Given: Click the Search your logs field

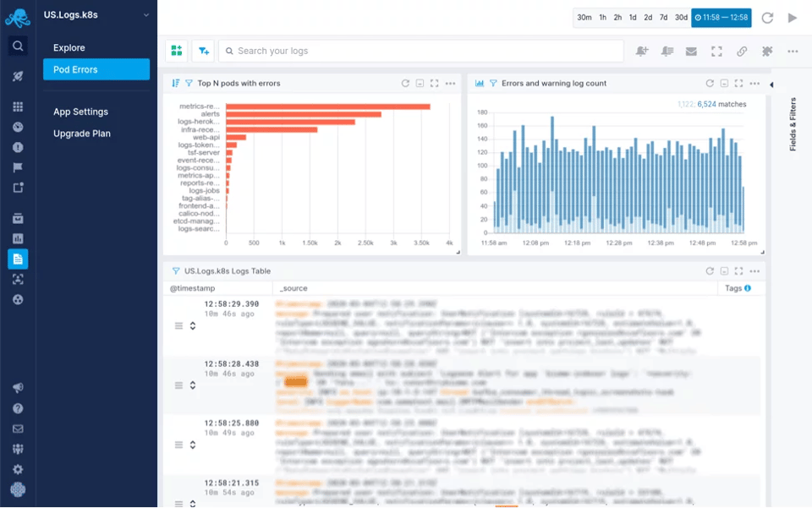Looking at the screenshot, I should pos(421,51).
